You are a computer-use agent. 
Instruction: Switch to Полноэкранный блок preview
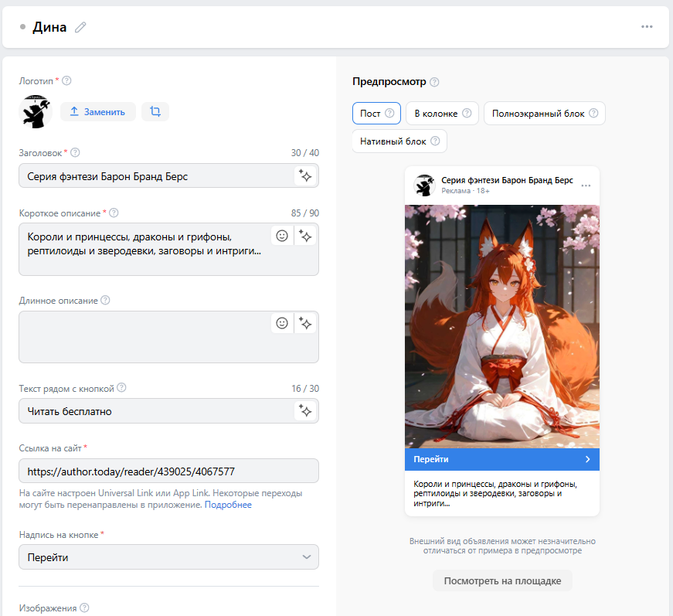(x=544, y=114)
